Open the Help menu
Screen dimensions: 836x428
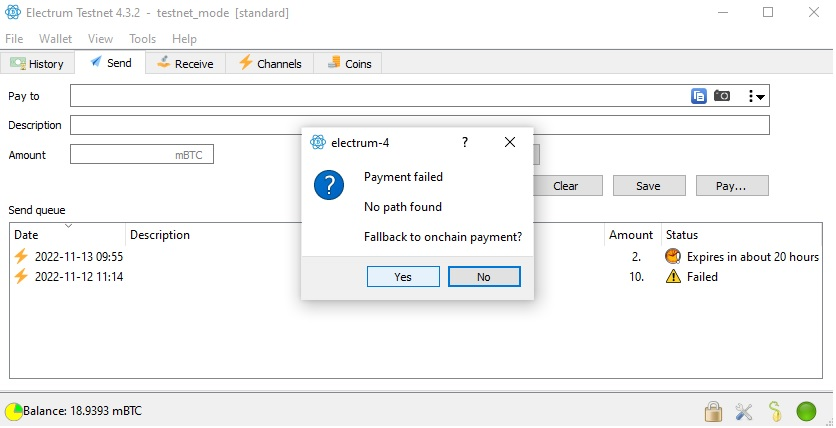[184, 39]
